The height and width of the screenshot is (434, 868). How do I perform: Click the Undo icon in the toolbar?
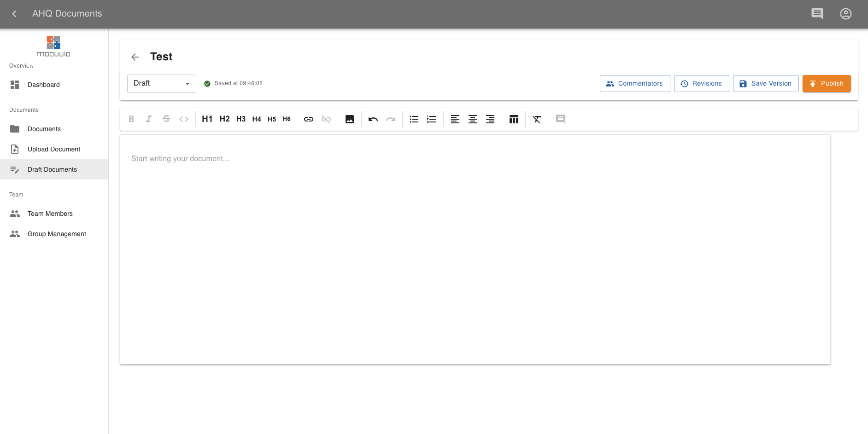point(373,119)
